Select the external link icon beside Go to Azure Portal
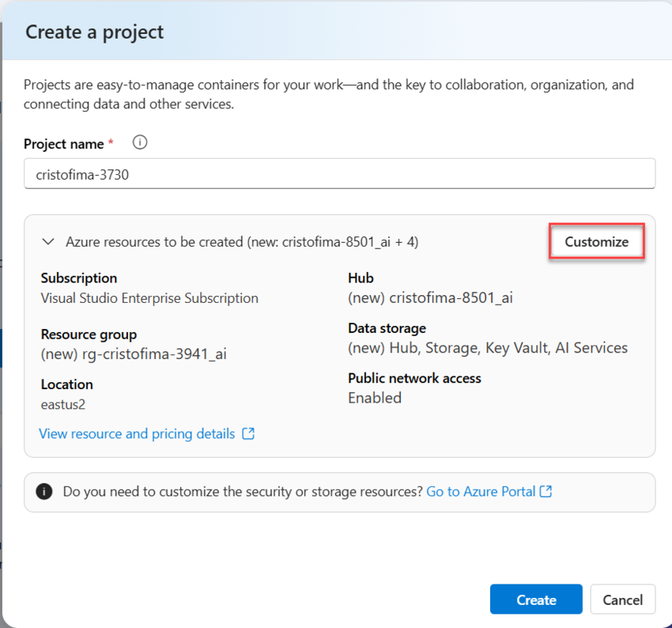The width and height of the screenshot is (672, 628). (x=546, y=491)
